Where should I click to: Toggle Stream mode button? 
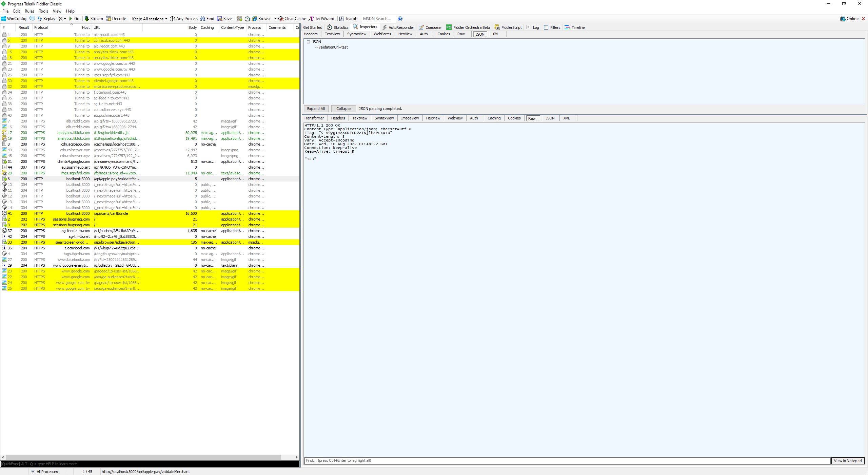pos(94,19)
